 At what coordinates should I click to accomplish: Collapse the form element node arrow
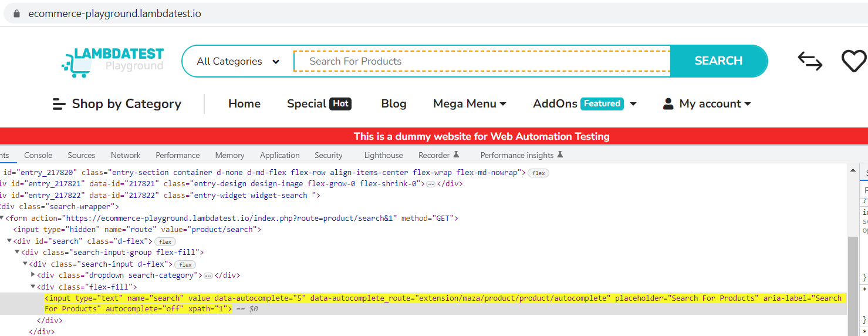2,218
